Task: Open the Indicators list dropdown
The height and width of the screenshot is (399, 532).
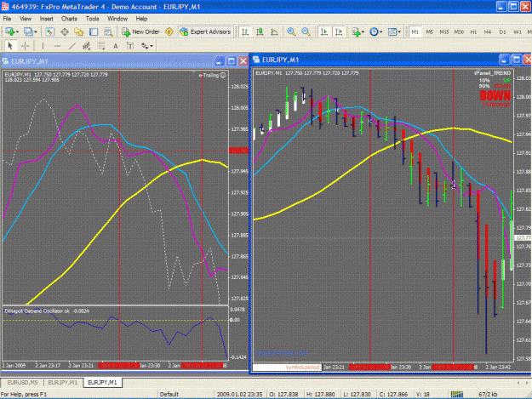Action: click(x=358, y=31)
